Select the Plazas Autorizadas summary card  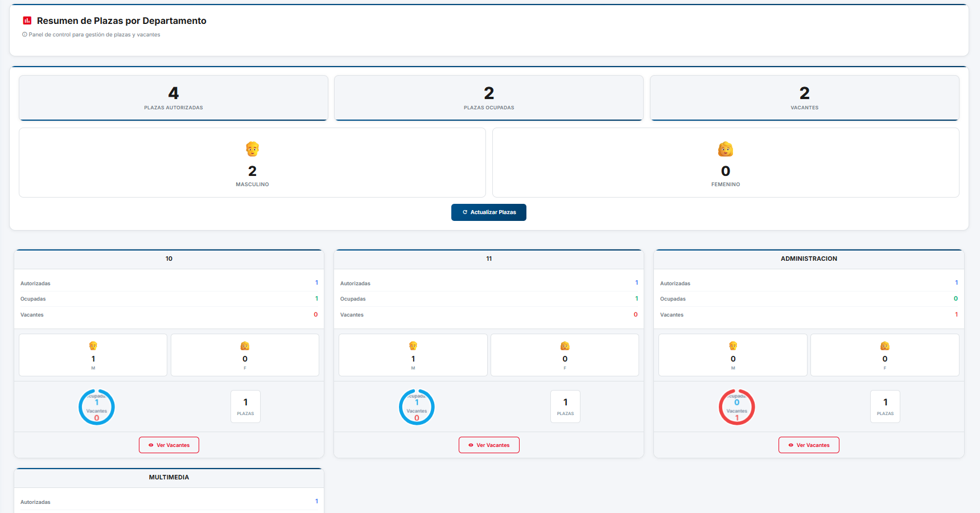pos(174,98)
